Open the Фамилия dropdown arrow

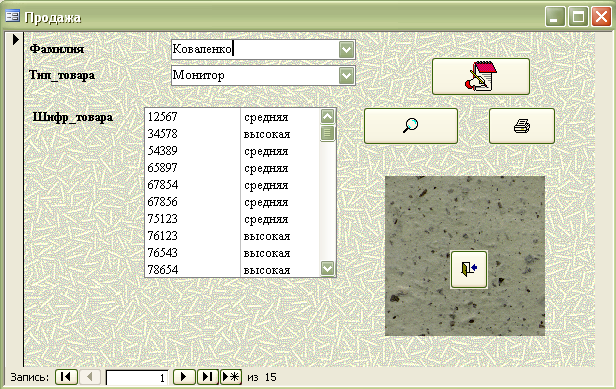pos(346,50)
